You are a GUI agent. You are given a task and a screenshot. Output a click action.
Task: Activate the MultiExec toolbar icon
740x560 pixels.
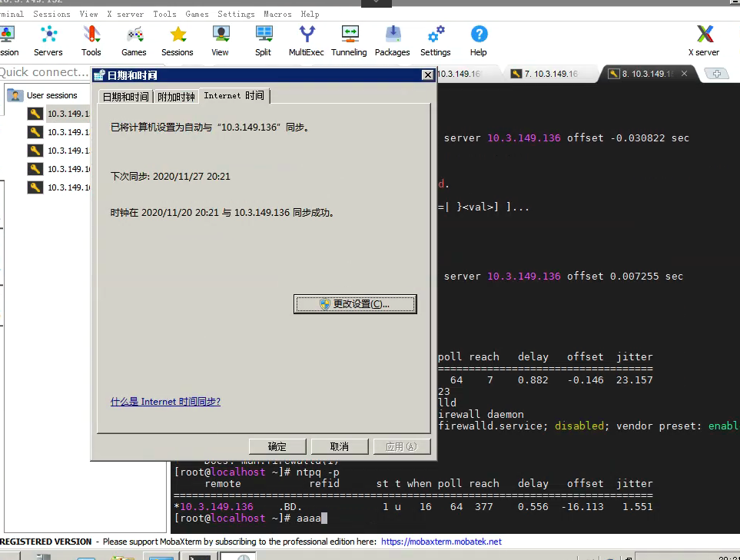point(307,41)
